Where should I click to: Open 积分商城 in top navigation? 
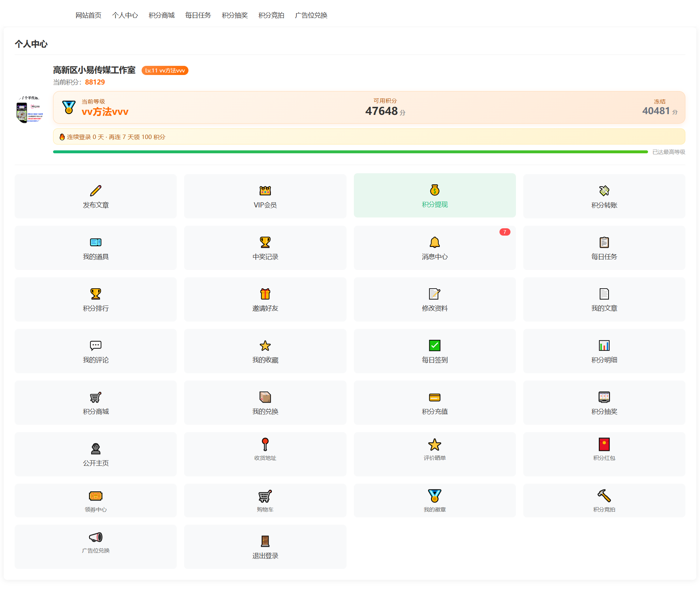[161, 15]
